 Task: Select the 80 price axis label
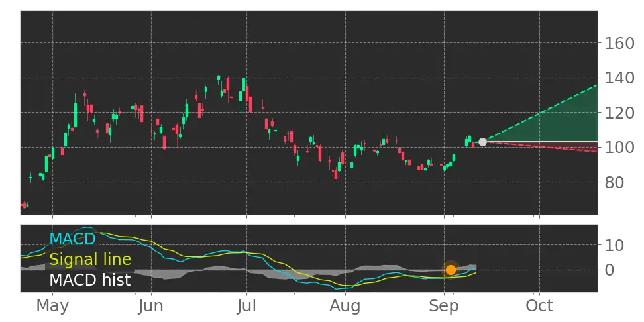point(614,182)
